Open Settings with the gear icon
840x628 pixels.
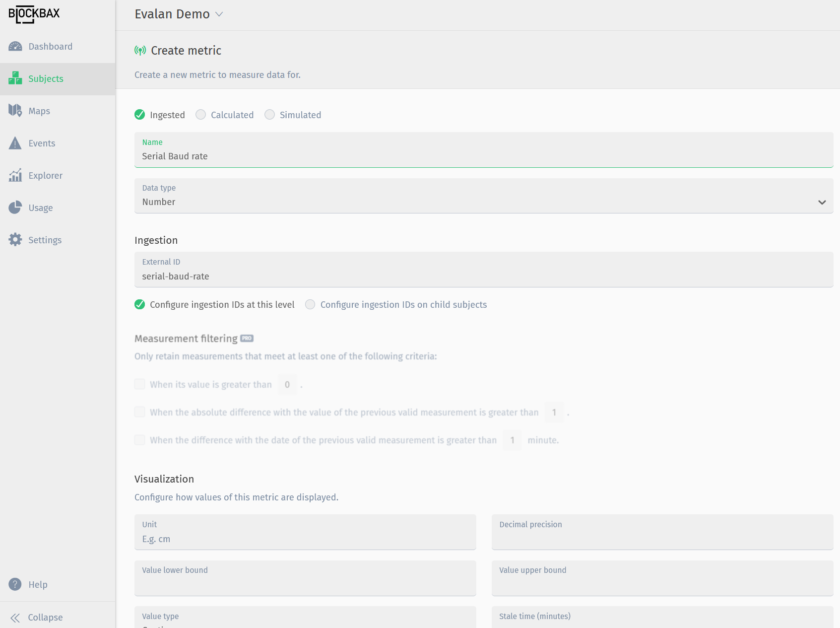(15, 240)
